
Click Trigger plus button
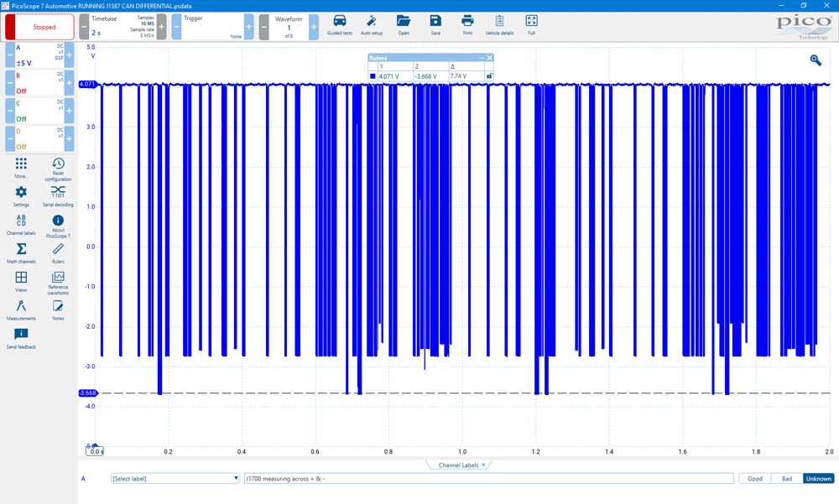249,27
